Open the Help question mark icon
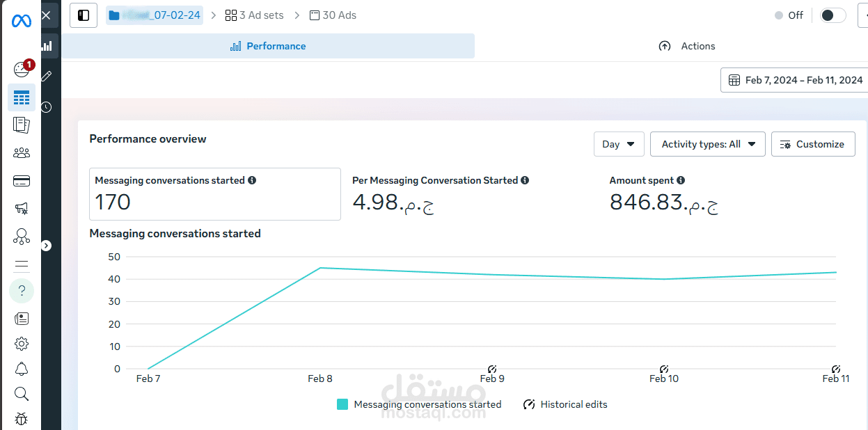This screenshot has height=430, width=868. (x=22, y=290)
